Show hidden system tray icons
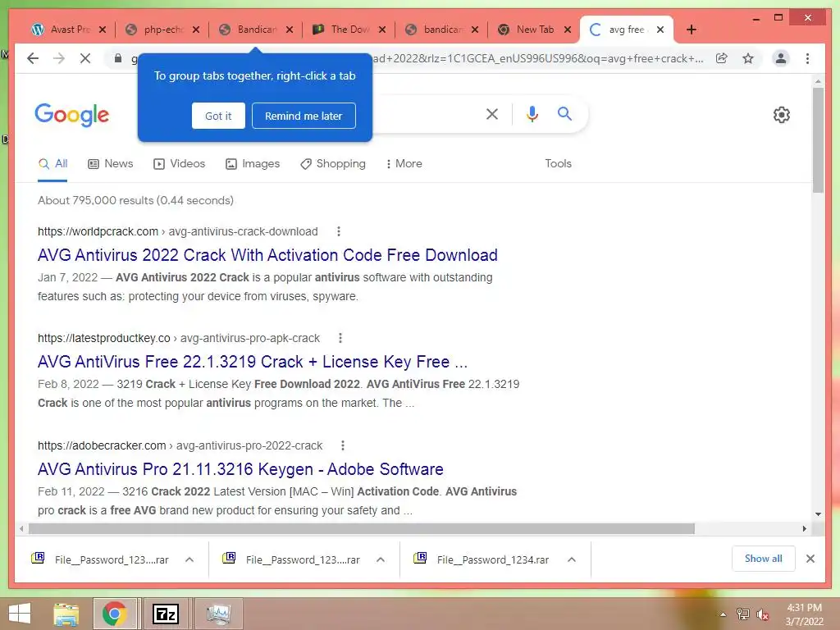The height and width of the screenshot is (630, 840). [723, 614]
